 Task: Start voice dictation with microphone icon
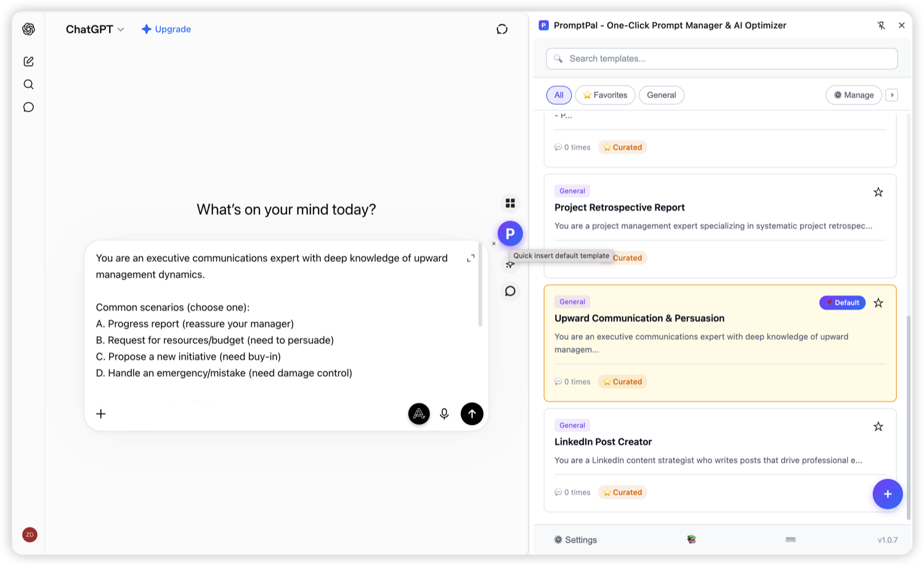pyautogui.click(x=444, y=414)
